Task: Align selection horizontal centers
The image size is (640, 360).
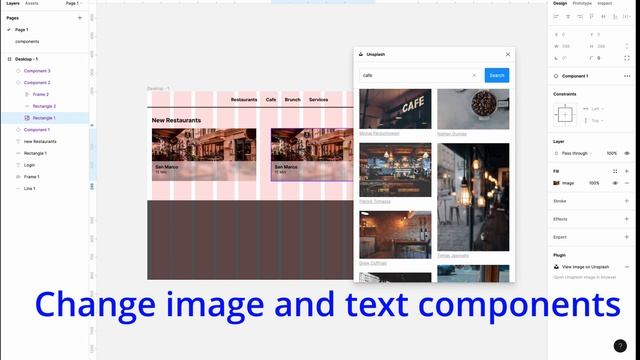Action: pos(568,16)
